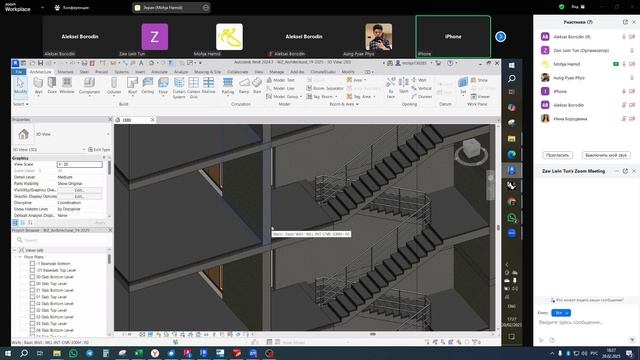The width and height of the screenshot is (640, 360).
Task: Switch to the Manage ribbon tab
Action: 276,72
